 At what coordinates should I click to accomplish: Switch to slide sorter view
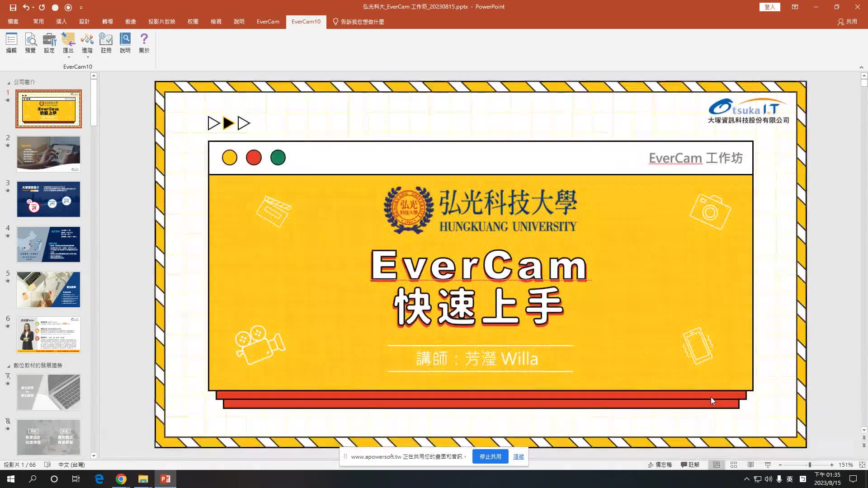tap(734, 465)
